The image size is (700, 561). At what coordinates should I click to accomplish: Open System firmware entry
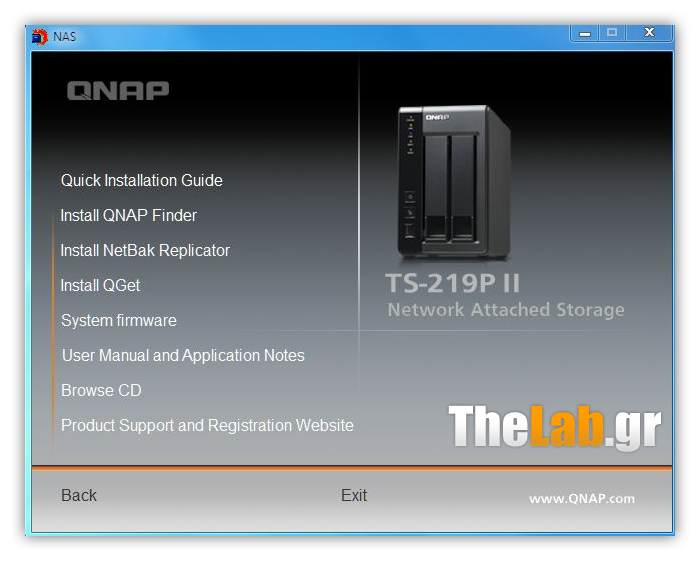pos(119,320)
